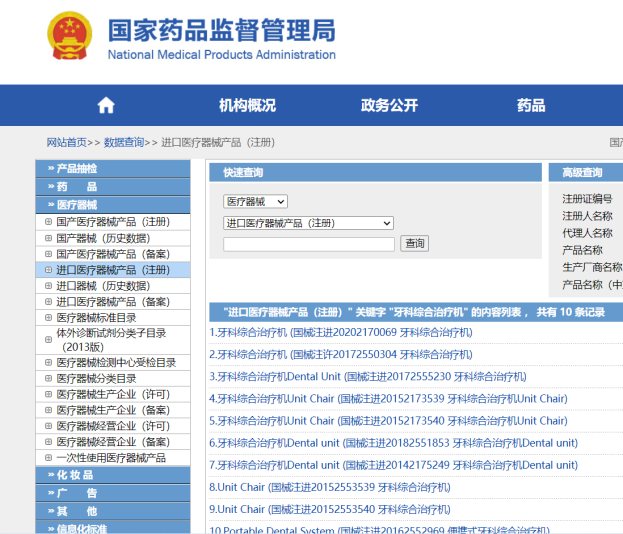Click plus icon beside 体外诊断试剂分类子目录
This screenshot has width=623, height=534.
pos(48,340)
